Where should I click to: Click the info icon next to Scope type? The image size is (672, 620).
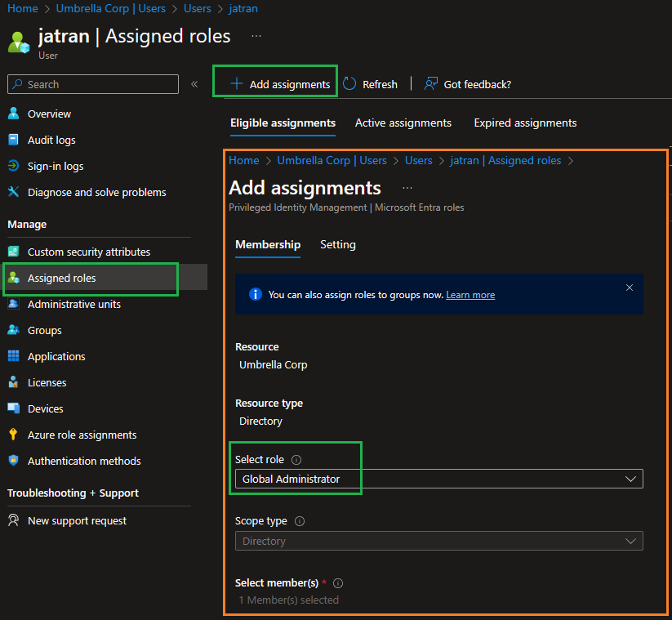(300, 521)
